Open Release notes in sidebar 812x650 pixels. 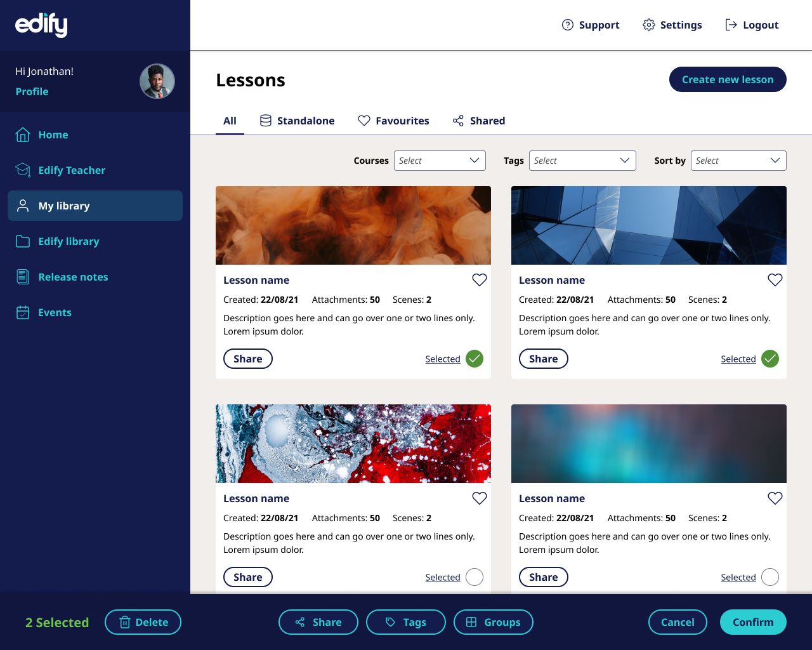(x=95, y=277)
